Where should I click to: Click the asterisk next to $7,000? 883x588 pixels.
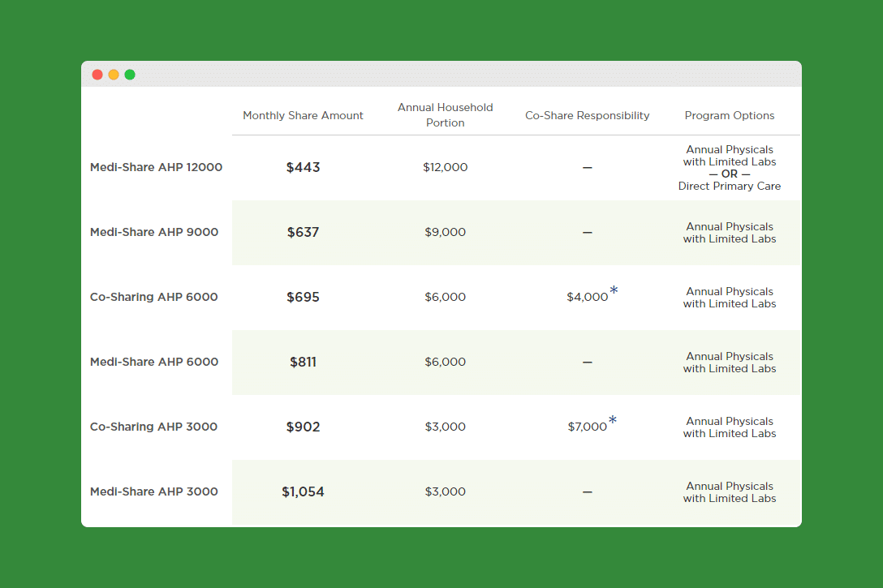pos(613,422)
